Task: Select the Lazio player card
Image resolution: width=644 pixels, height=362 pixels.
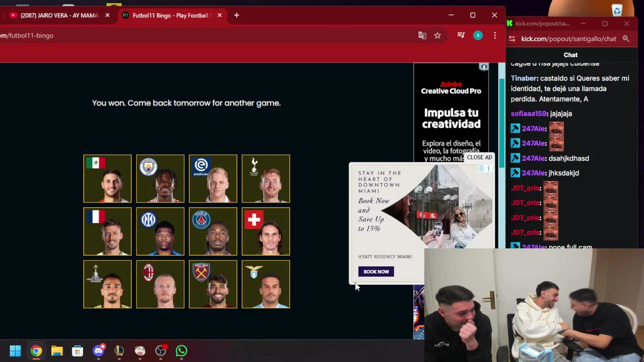Action: [266, 284]
